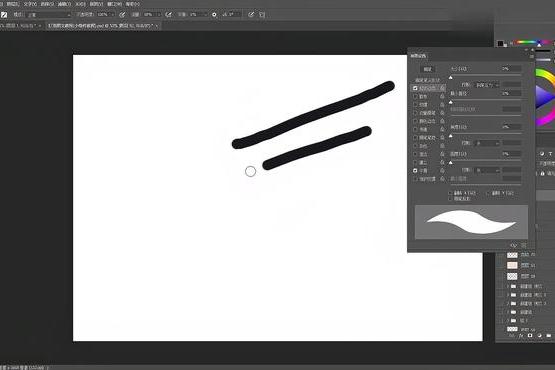Screen dimensions: 555x370
Task: Uncheck the Shape Dynamics checkbox
Action: click(415, 88)
